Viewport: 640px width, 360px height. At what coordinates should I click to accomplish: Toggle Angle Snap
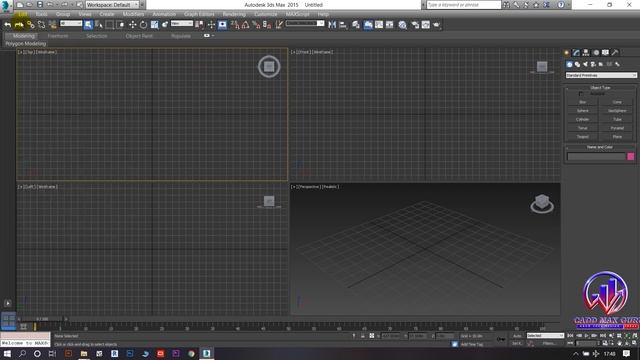(245, 25)
